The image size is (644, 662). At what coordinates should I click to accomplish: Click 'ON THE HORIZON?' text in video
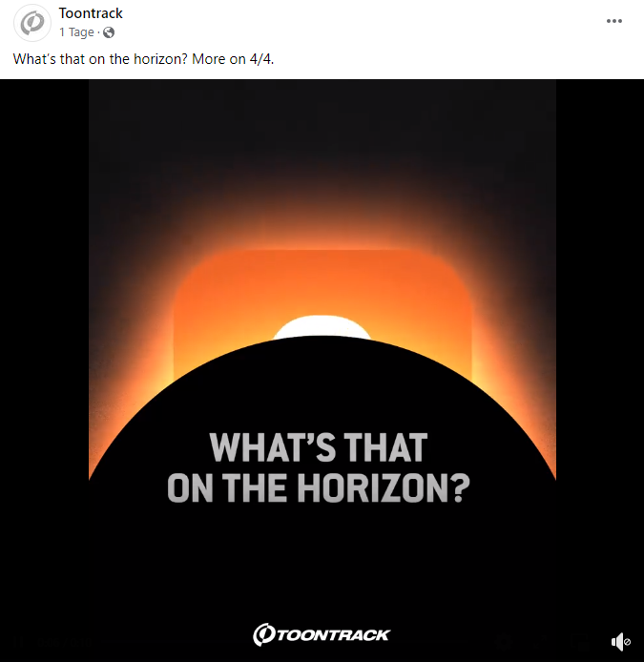319,487
